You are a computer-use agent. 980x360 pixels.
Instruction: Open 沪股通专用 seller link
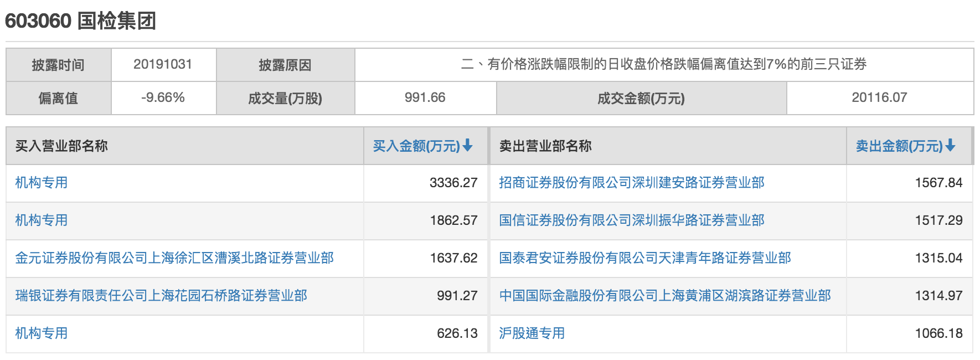pos(532,333)
